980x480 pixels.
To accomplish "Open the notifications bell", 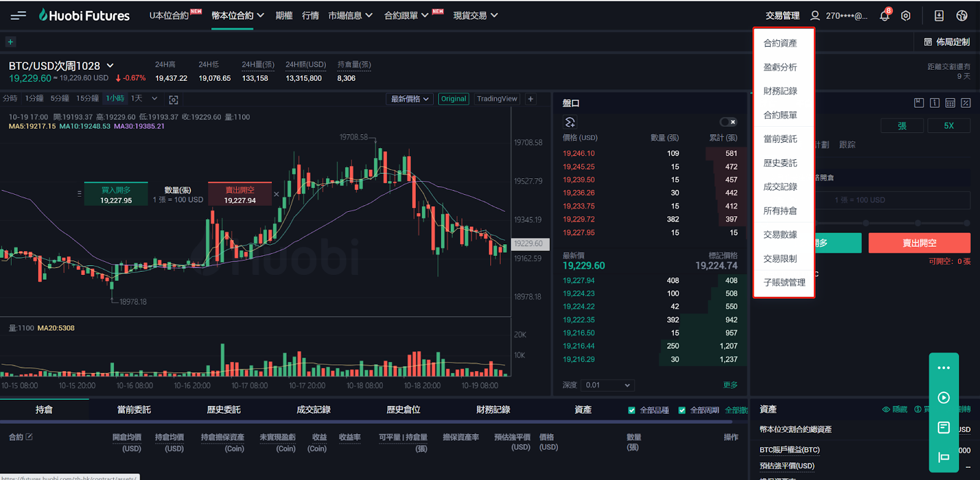I will [x=884, y=16].
